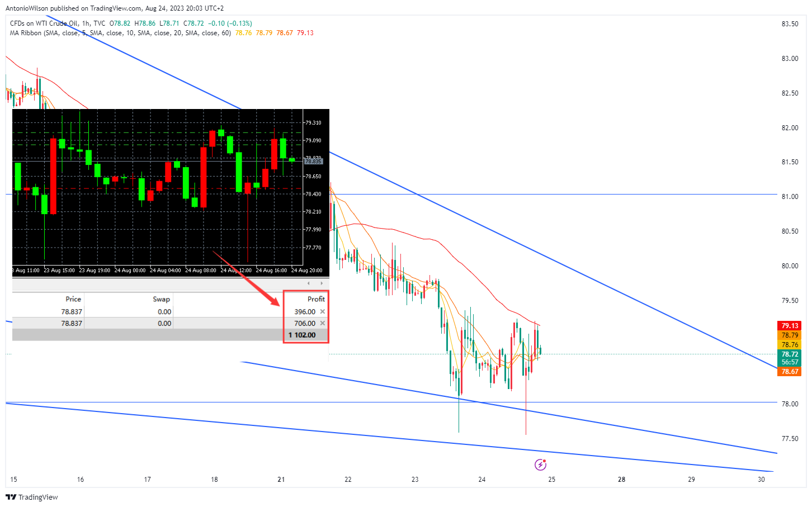812x507 pixels.
Task: Click the AntonioWilson published header text
Action: [x=115, y=8]
